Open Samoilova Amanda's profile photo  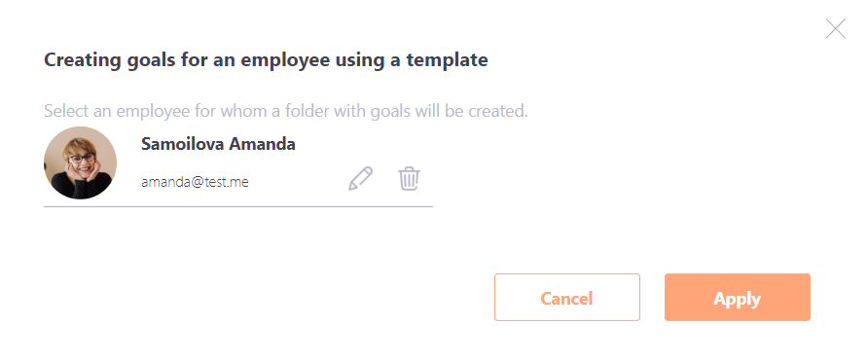coord(80,163)
